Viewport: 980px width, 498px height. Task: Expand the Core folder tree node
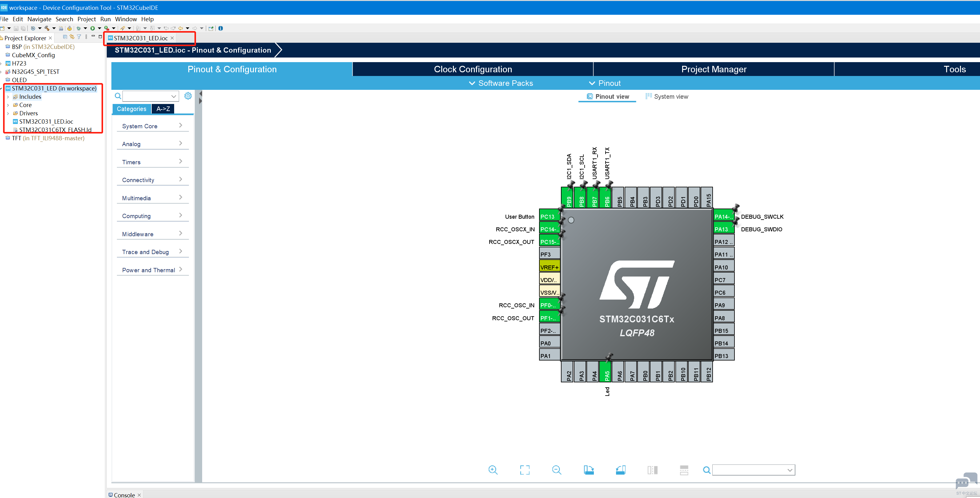8,105
